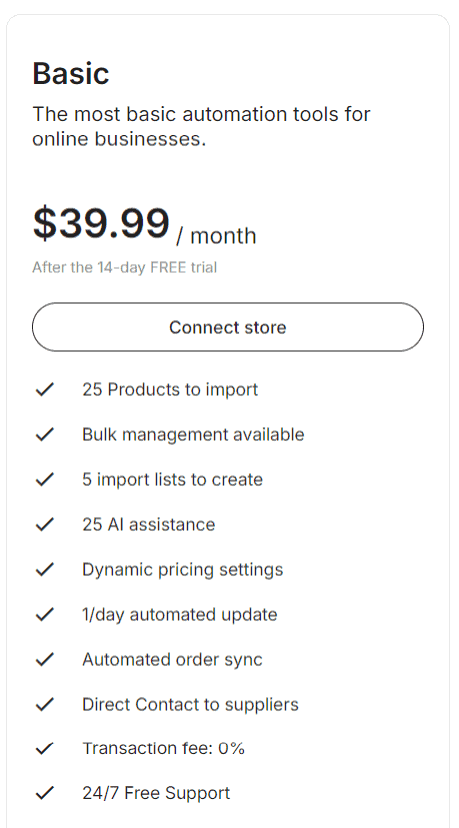Click the Direct Contact to suppliers text
This screenshot has width=459, height=828.
(x=191, y=704)
